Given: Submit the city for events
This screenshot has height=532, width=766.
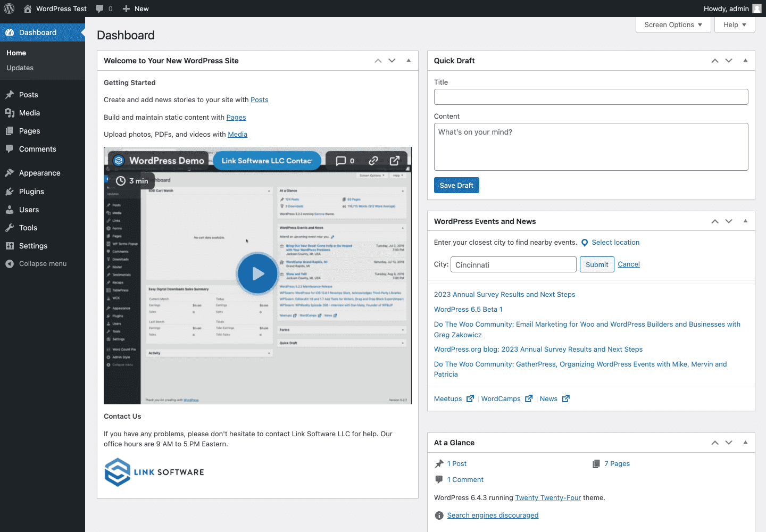Looking at the screenshot, I should click(x=597, y=264).
